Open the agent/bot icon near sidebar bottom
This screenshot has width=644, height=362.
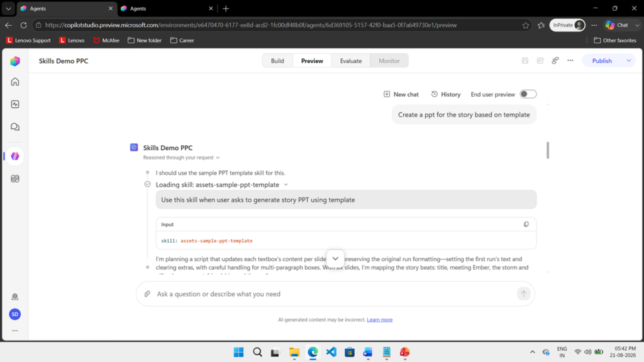pos(15,297)
